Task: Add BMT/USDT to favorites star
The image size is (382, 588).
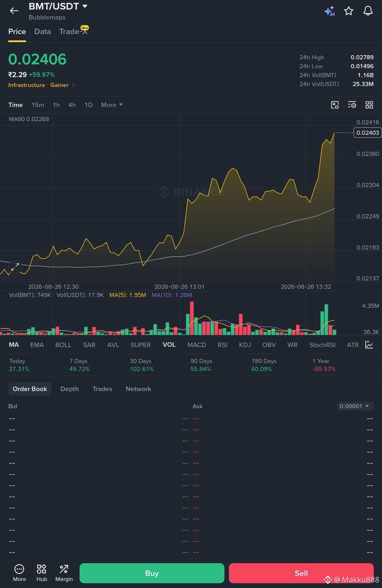Action: pos(349,11)
